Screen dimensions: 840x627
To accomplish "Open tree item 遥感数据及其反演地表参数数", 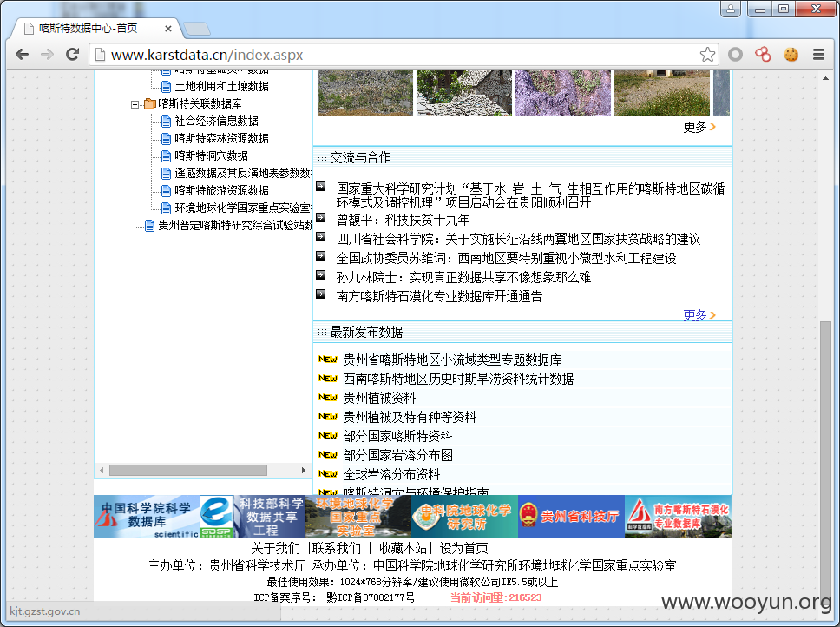I will (243, 173).
